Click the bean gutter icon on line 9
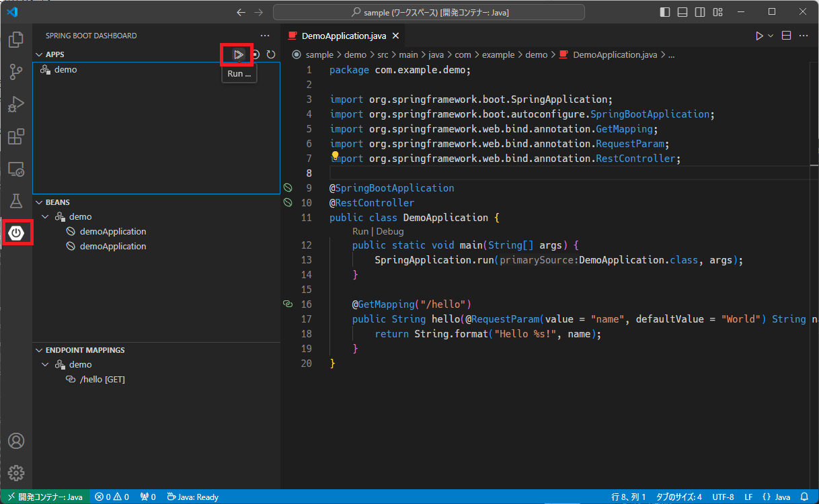This screenshot has width=819, height=504. (288, 187)
